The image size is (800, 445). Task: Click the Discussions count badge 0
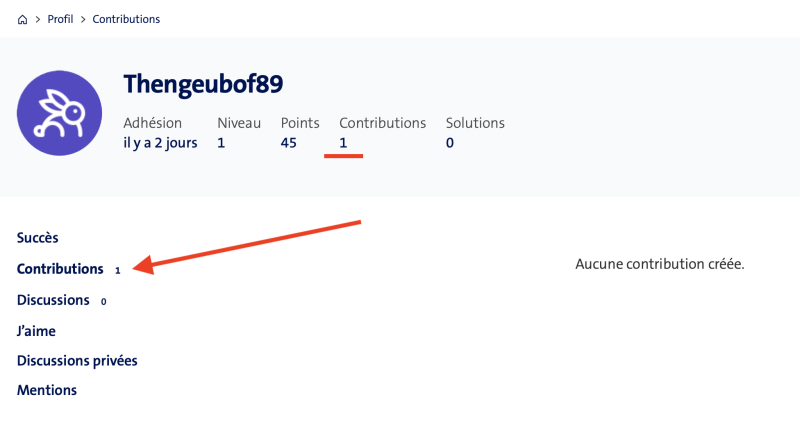[103, 301]
